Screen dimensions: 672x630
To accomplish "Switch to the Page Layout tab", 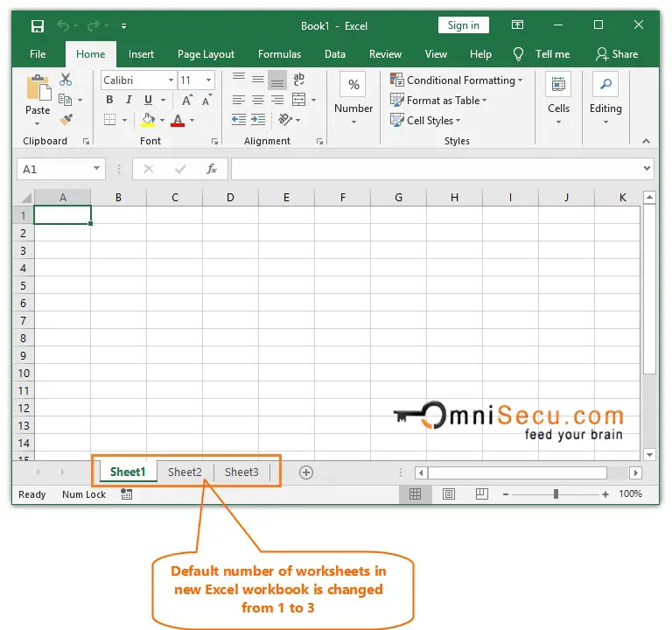I will [206, 54].
